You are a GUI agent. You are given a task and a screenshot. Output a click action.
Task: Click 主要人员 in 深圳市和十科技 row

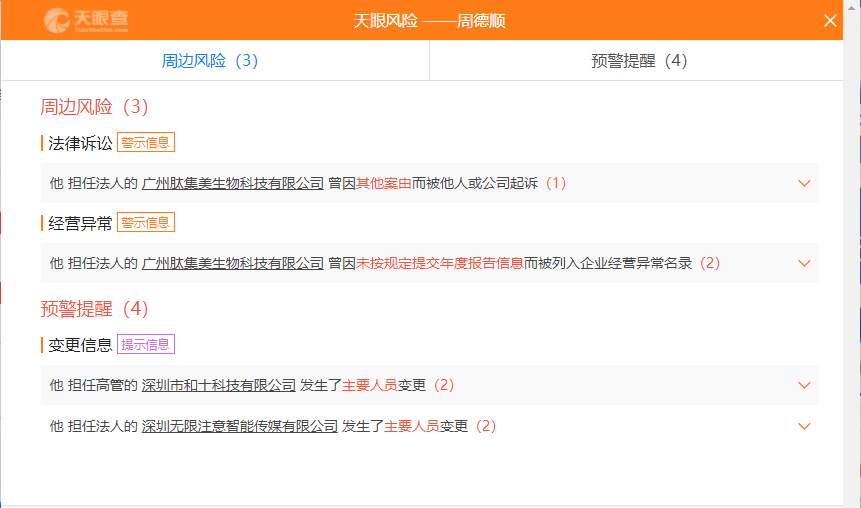(x=370, y=386)
